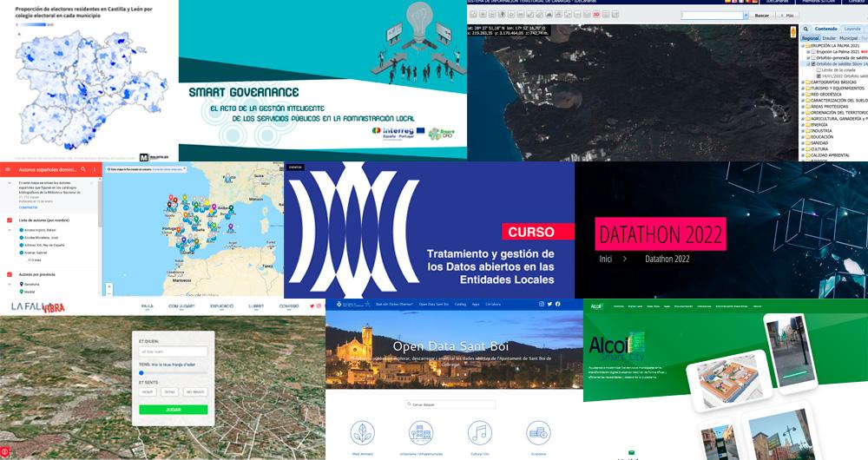Screen dimensions: 868x460
Task: Open the hamburger menu in Autores españoles map
Action: (x=8, y=169)
